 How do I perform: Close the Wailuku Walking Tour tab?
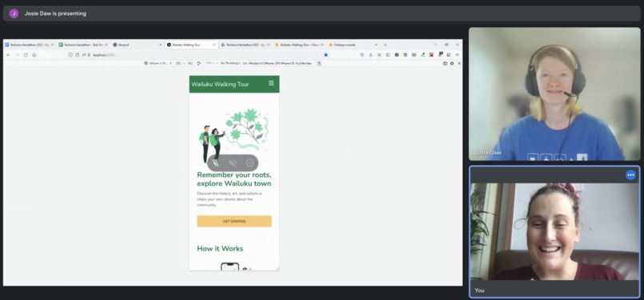pos(214,45)
